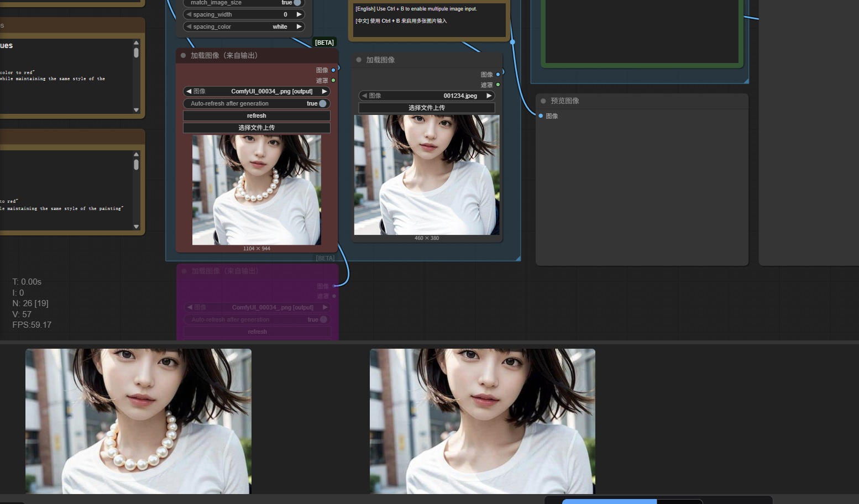Collapse the 加载图像（来自输出）node via its title dot
Image resolution: width=859 pixels, height=504 pixels.
184,55
